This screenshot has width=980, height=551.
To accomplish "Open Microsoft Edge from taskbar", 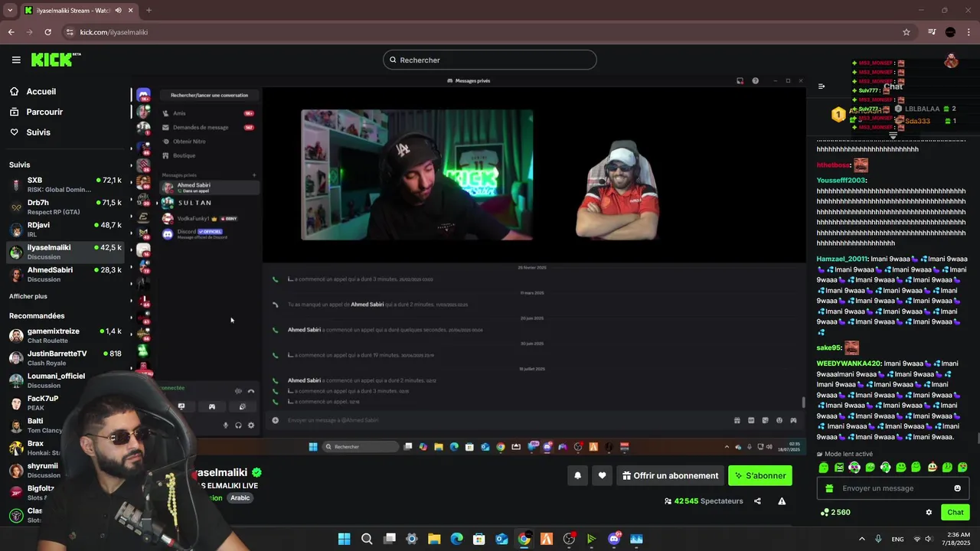I will point(456,539).
